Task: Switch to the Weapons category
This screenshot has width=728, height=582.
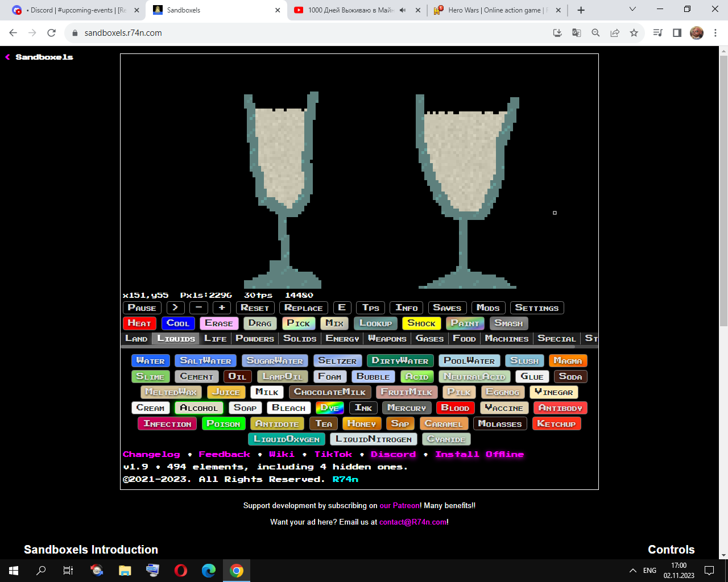Action: [x=387, y=338]
